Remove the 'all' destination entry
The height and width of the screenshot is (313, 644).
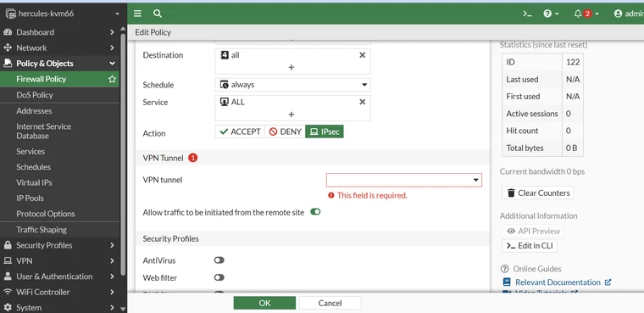[363, 55]
